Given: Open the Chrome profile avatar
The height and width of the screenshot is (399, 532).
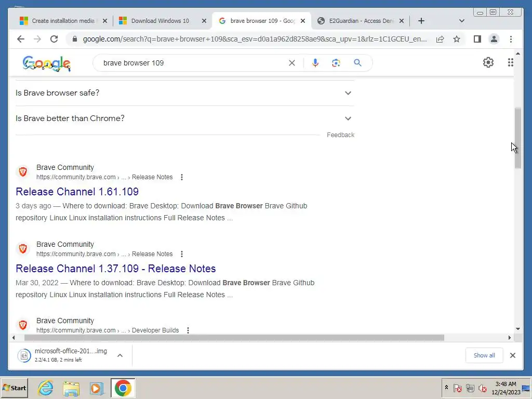Looking at the screenshot, I should coord(494,39).
